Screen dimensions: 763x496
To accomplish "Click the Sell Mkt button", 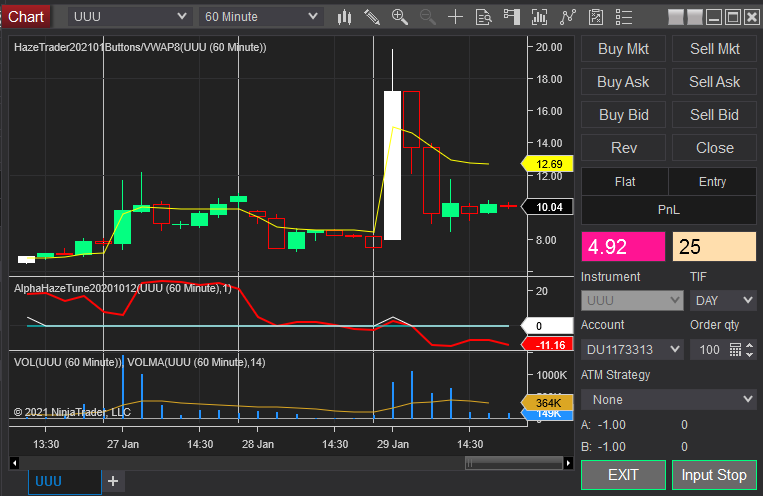I will tap(714, 49).
